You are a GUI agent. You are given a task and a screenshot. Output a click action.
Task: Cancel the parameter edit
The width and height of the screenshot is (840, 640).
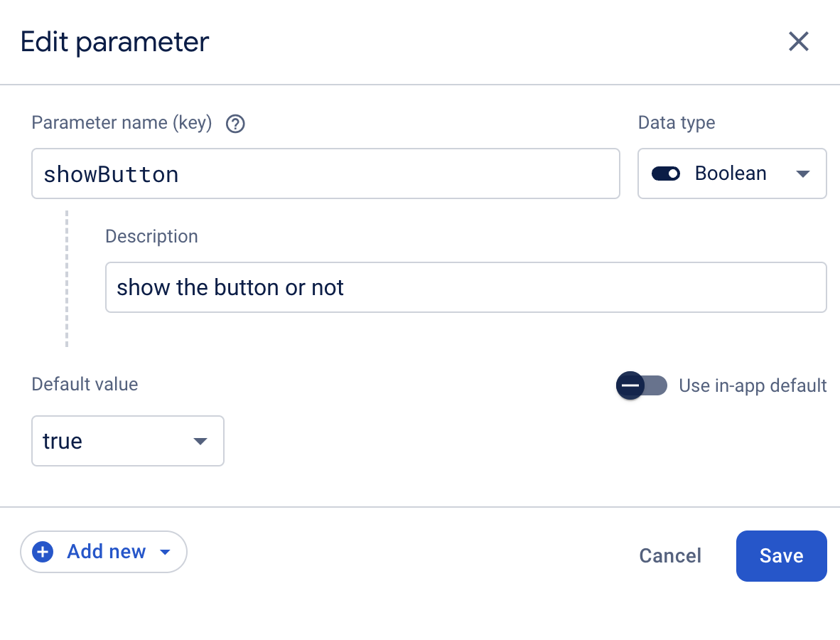[x=670, y=556]
